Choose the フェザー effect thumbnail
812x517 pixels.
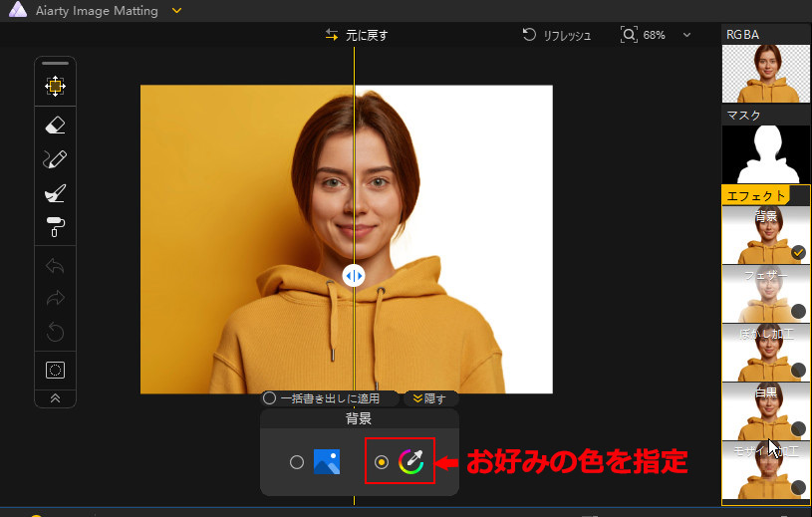coord(766,294)
